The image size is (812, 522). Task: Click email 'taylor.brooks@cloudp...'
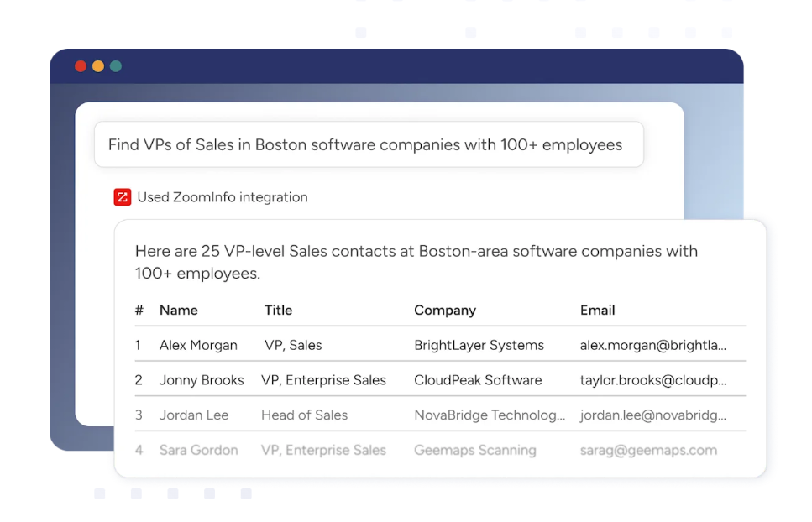[653, 380]
